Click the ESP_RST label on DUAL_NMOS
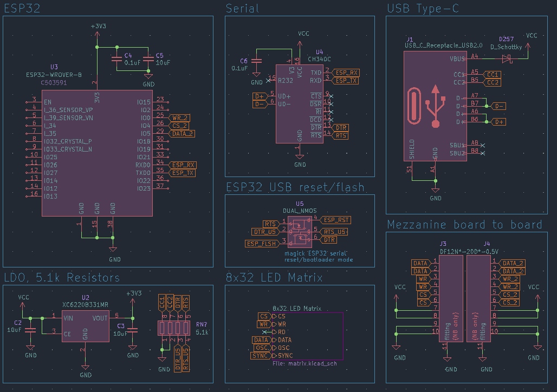557x392 pixels. click(336, 220)
